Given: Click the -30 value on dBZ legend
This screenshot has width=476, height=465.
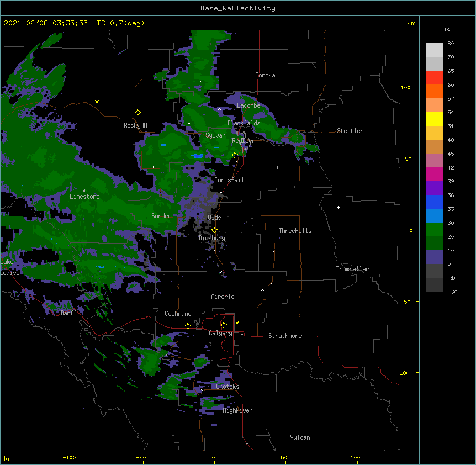Looking at the screenshot, I should click(452, 292).
